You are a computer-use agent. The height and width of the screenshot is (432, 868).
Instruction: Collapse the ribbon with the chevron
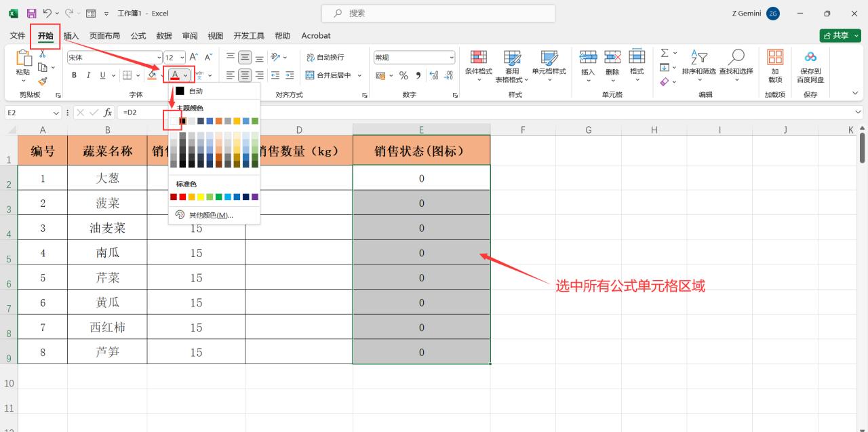[855, 93]
